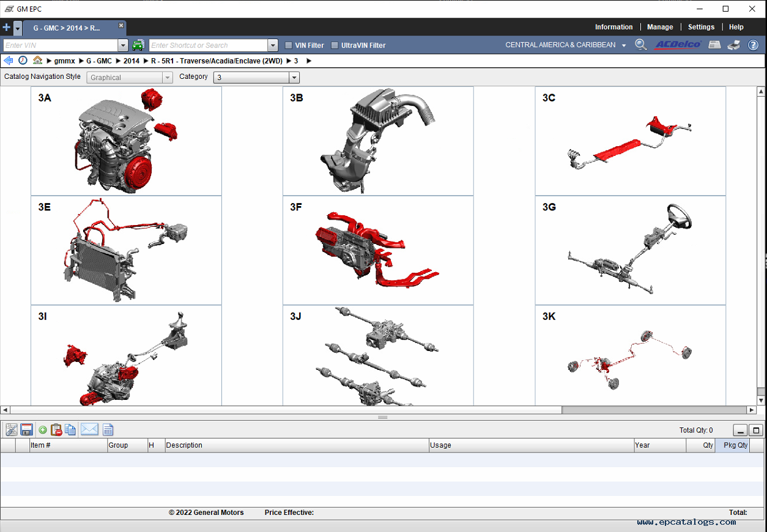
Task: Open the Category dropdown
Action: click(x=256, y=78)
